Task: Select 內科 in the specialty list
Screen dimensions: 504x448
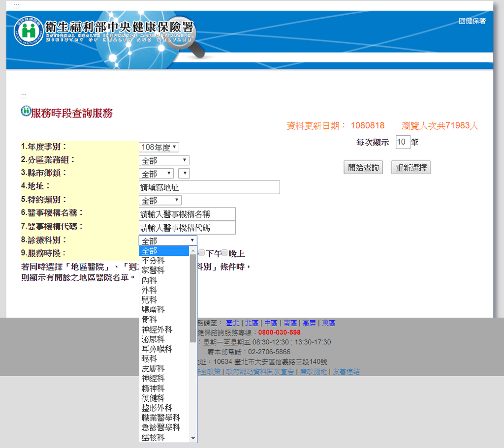Action: (x=164, y=280)
